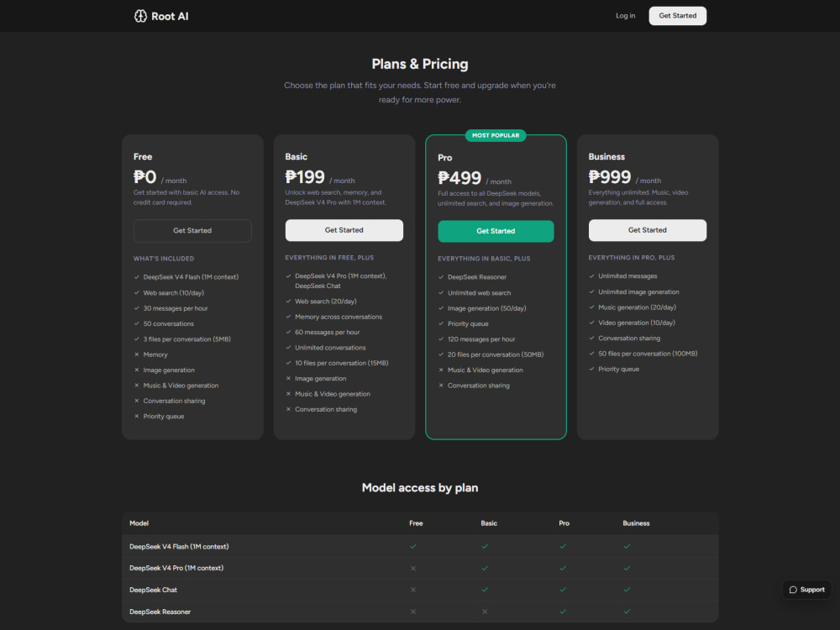
Task: Click the Free column check for DeepSeek V4 Flash
Action: click(413, 547)
